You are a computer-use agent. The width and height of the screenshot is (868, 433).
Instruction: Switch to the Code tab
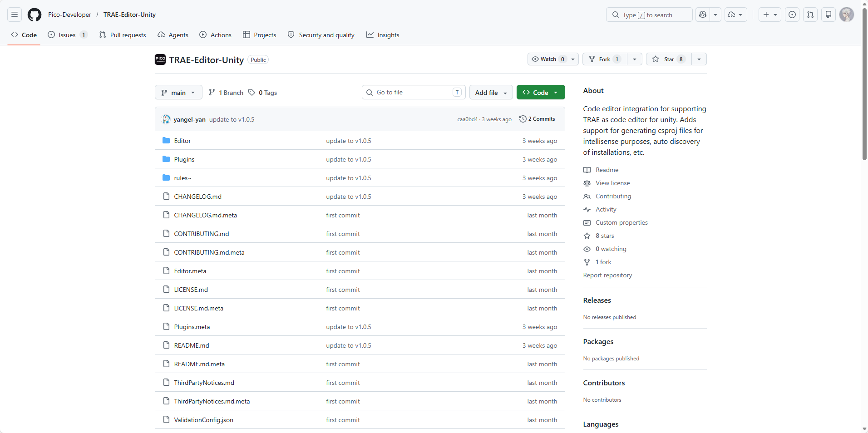click(x=24, y=35)
